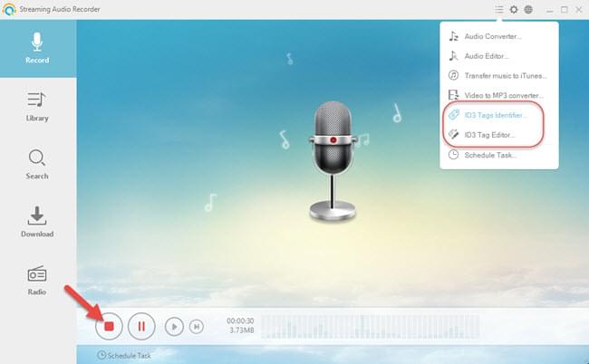This screenshot has height=364, width=589.
Task: Open the Download section
Action: click(x=37, y=222)
